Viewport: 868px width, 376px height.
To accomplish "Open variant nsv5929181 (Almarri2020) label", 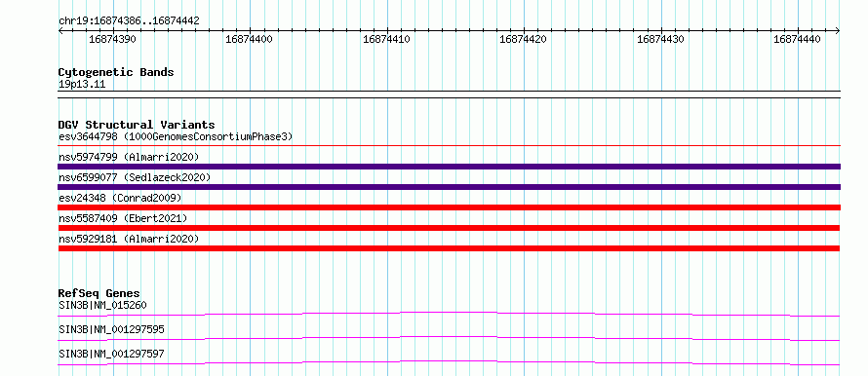I will point(129,239).
